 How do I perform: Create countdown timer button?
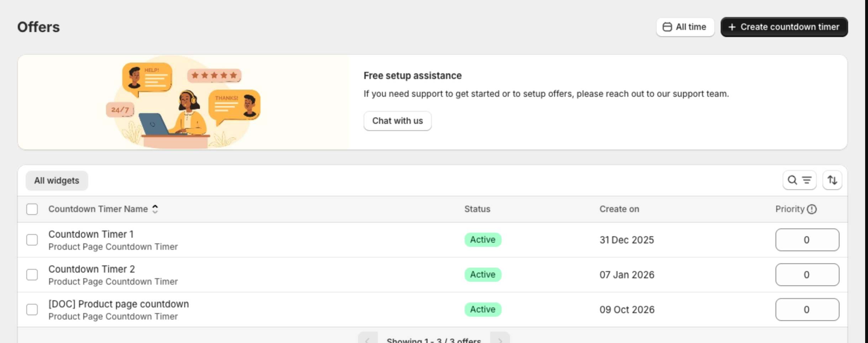pyautogui.click(x=784, y=27)
